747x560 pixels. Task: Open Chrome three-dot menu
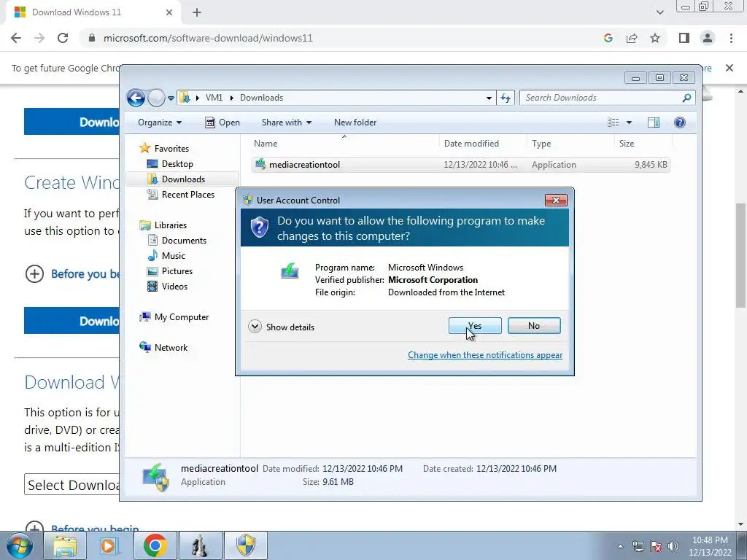tap(731, 38)
